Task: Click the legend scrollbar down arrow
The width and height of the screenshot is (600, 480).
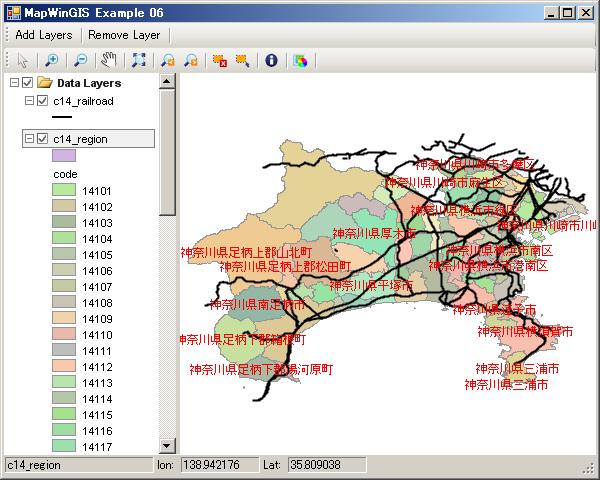Action: point(168,446)
